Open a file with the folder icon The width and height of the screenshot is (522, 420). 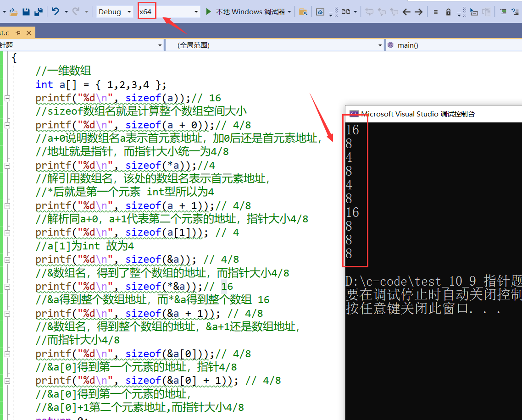click(13, 12)
